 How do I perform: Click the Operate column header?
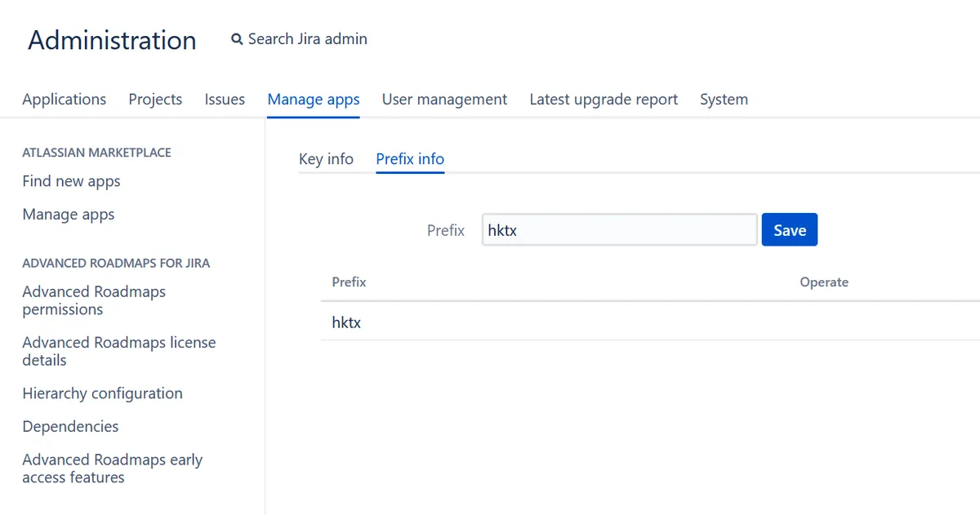tap(824, 282)
